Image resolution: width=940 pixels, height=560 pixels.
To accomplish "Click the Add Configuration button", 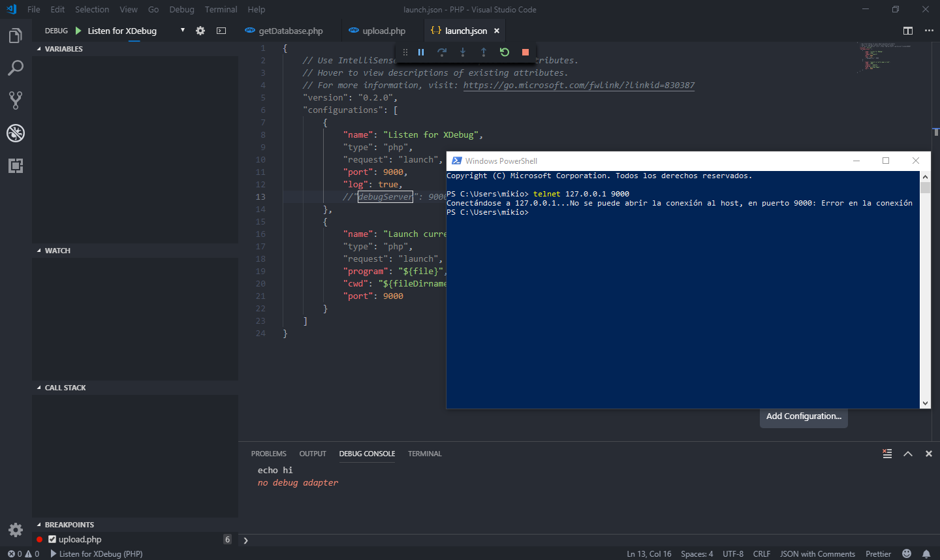I will click(x=804, y=416).
